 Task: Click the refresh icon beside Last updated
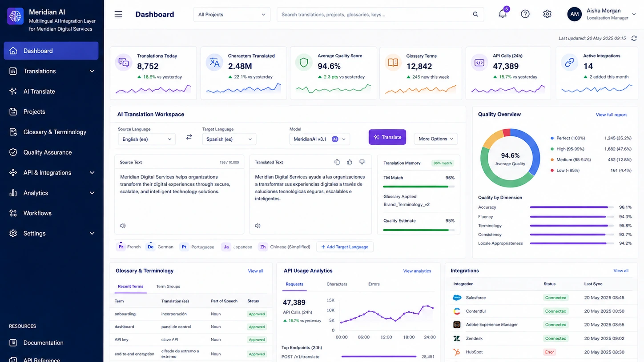click(634, 38)
